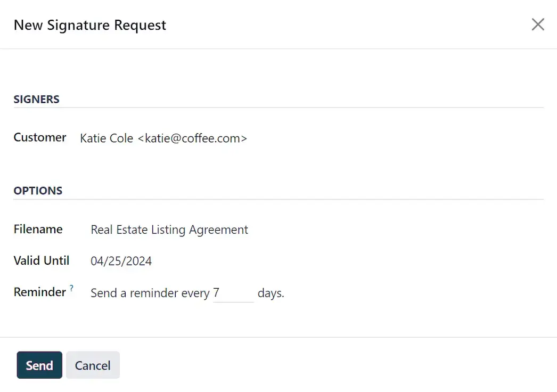Close the New Signature Request dialog
This screenshot has width=557, height=392.
click(538, 24)
